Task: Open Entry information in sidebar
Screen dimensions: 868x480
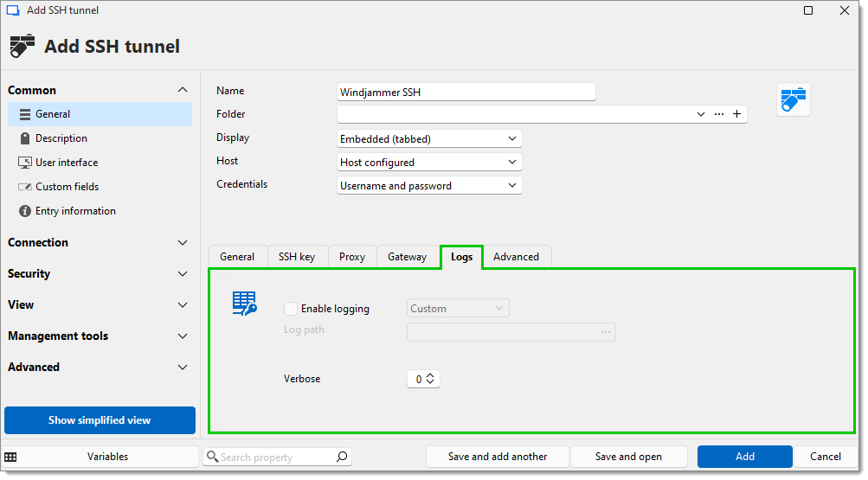Action: (x=74, y=211)
